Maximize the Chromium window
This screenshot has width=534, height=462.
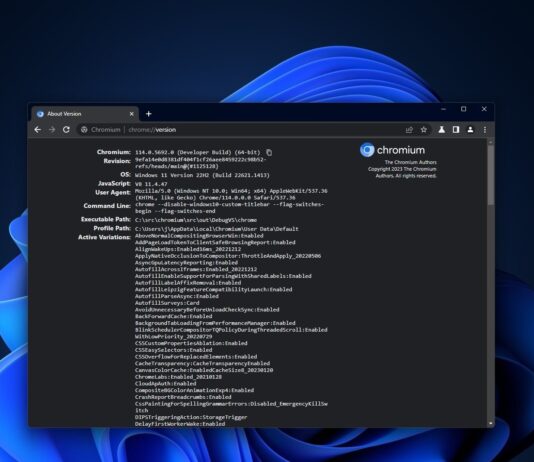tap(464, 109)
